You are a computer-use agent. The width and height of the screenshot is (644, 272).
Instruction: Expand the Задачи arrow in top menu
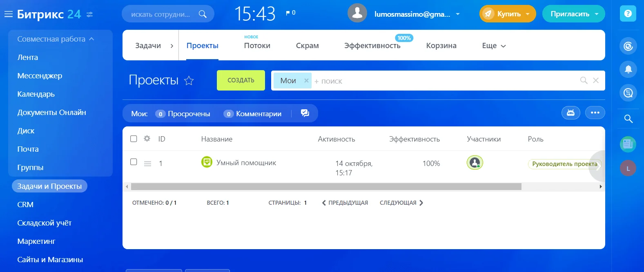pyautogui.click(x=172, y=46)
